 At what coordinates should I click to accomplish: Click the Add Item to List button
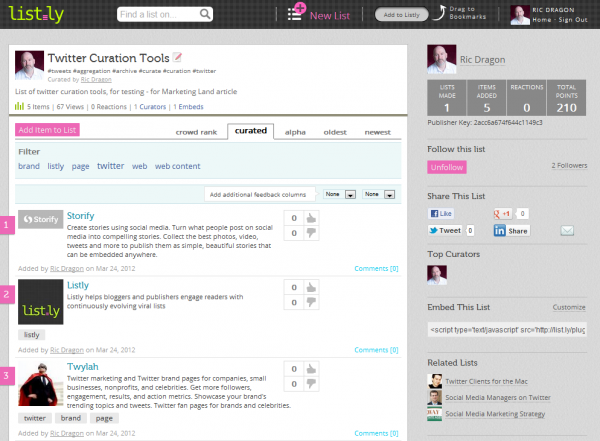(47, 130)
